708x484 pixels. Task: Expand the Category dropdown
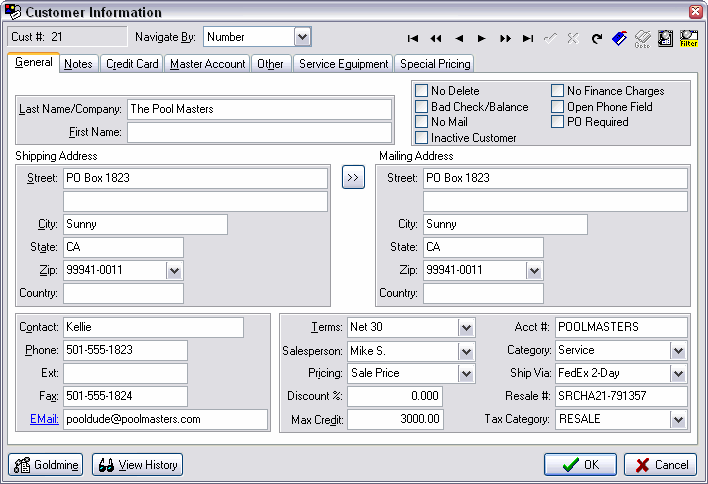click(678, 351)
